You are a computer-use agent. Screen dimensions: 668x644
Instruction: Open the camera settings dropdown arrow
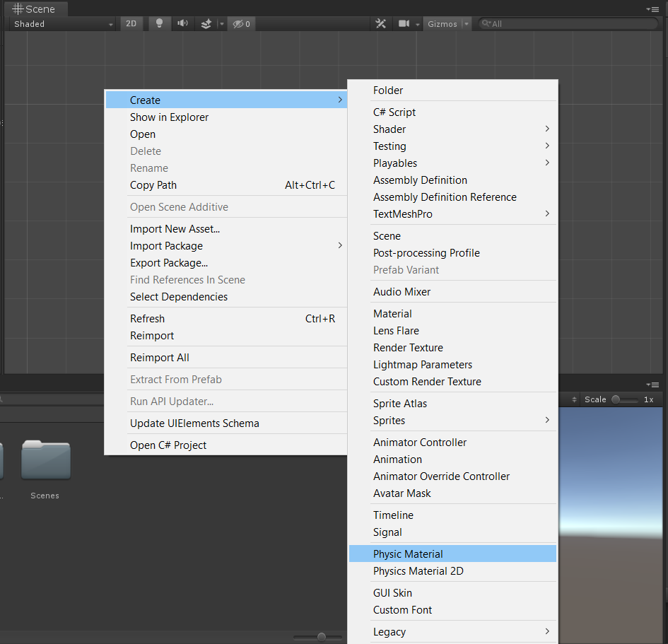[x=418, y=24]
